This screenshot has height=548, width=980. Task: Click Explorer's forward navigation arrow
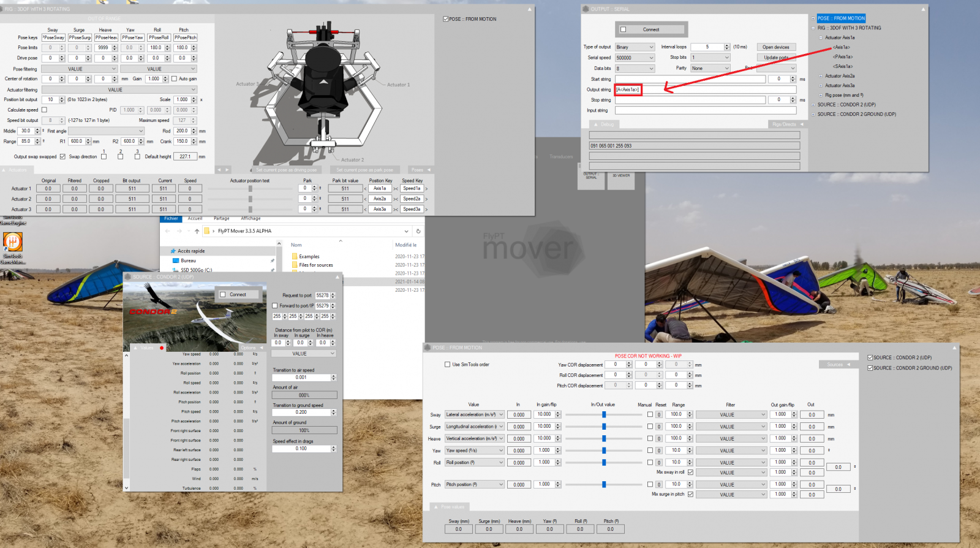tap(179, 231)
